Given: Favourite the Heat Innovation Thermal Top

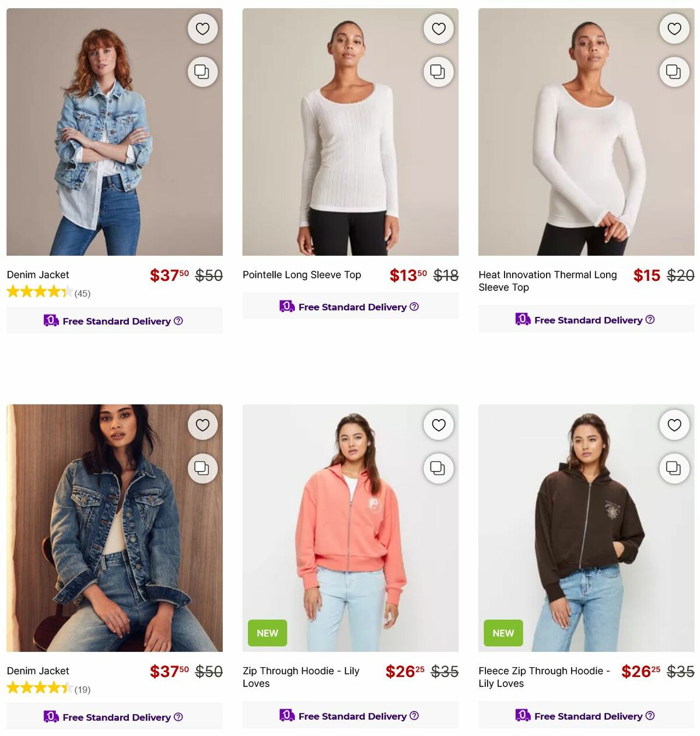Looking at the screenshot, I should (674, 28).
